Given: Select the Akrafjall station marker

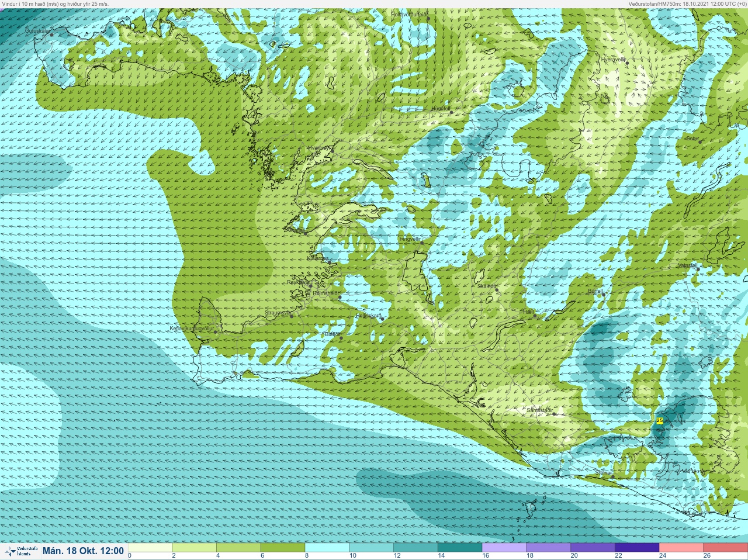Looking at the screenshot, I should pos(306,233).
